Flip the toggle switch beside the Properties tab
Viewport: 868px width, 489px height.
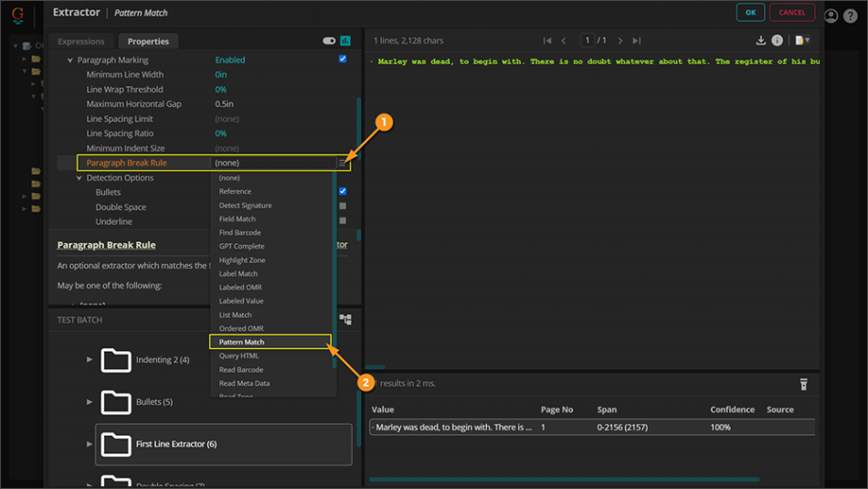tap(329, 41)
